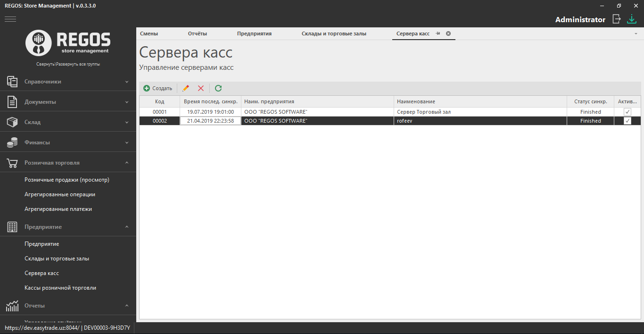Sort by Наим. предприятия column header
This screenshot has width=644, height=334.
pyautogui.click(x=318, y=101)
